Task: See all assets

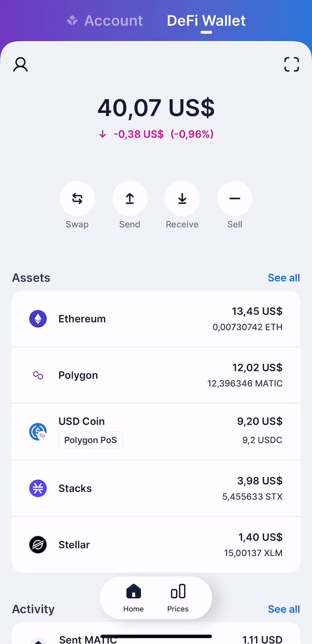Action: [x=284, y=278]
